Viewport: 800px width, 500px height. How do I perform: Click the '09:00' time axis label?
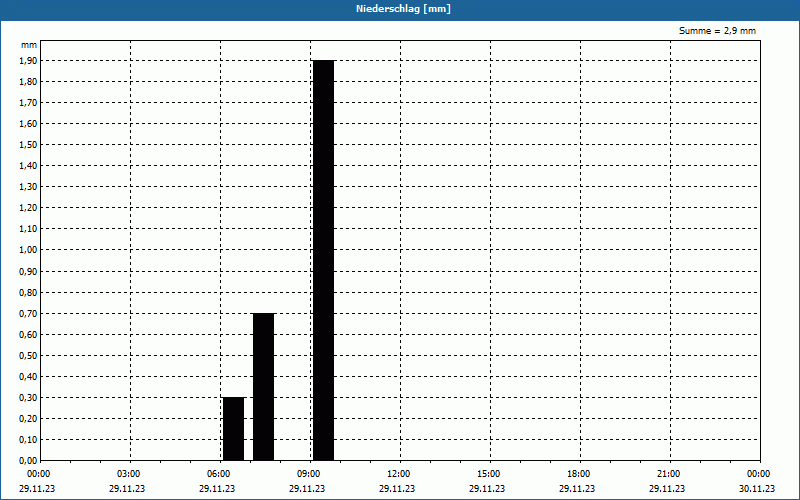click(x=309, y=474)
